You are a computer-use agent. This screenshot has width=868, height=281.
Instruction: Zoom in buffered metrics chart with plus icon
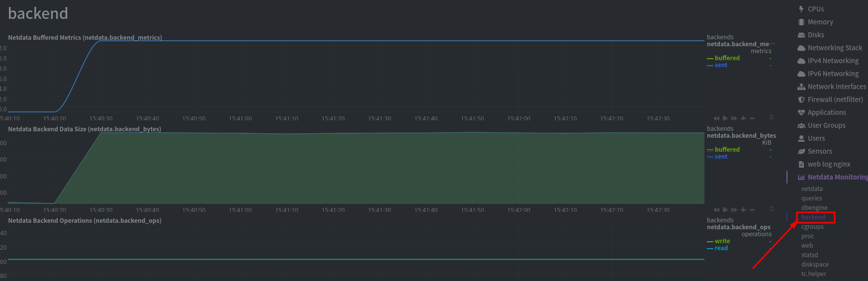pos(743,118)
